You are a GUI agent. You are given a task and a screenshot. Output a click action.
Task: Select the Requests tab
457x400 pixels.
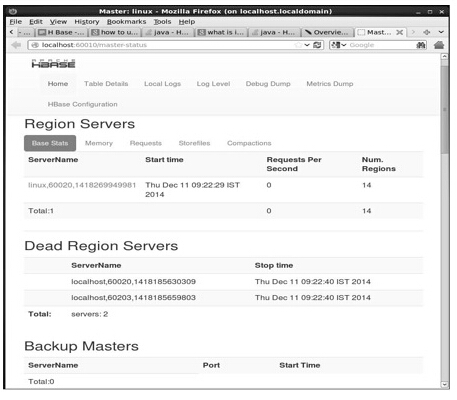146,143
